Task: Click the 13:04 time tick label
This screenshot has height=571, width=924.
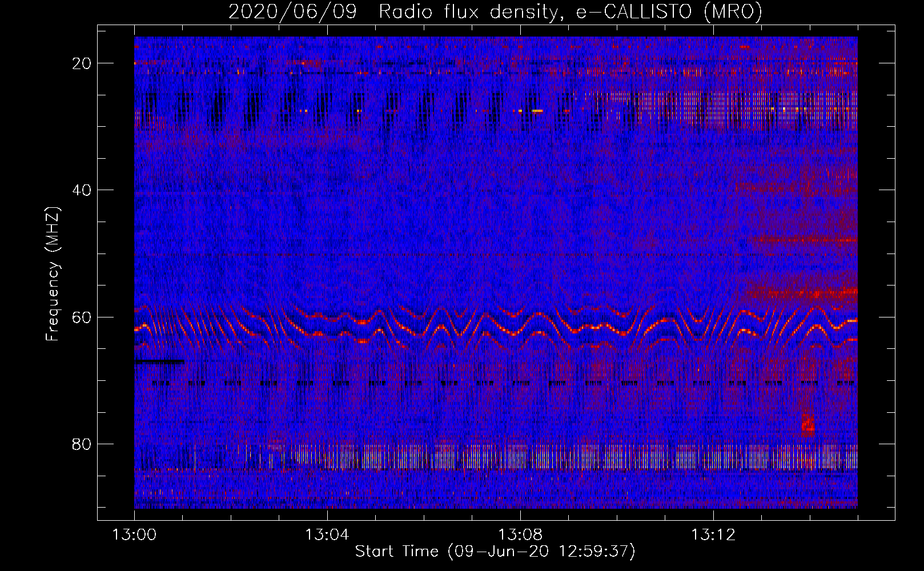Action: coord(327,535)
